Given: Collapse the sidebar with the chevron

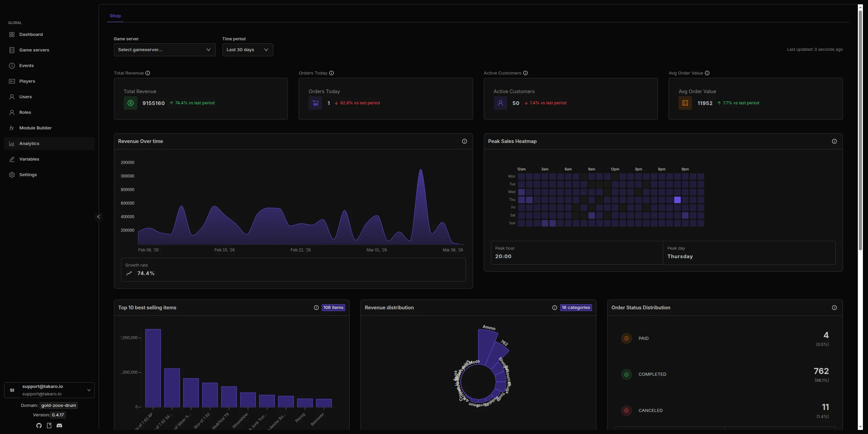Looking at the screenshot, I should 99,217.
